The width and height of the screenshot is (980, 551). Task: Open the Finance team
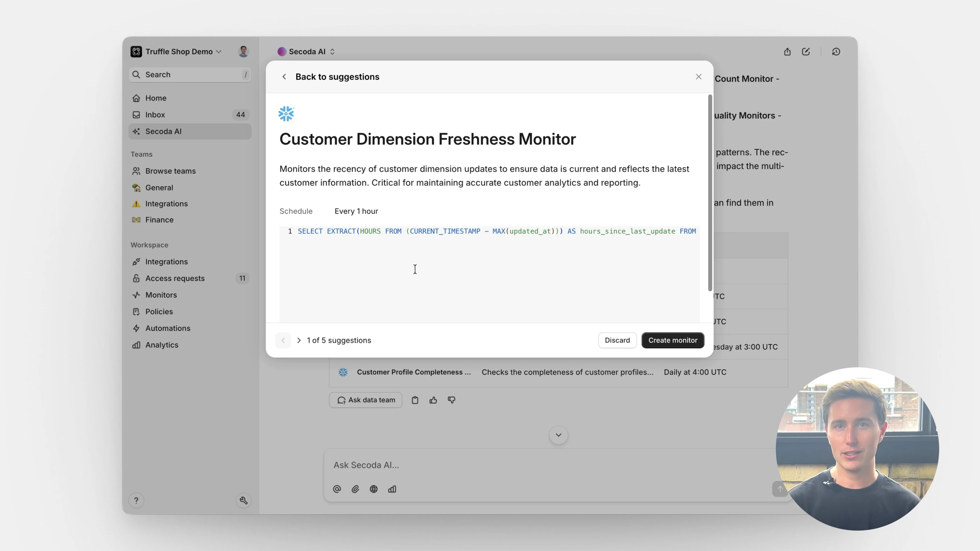pyautogui.click(x=190, y=220)
